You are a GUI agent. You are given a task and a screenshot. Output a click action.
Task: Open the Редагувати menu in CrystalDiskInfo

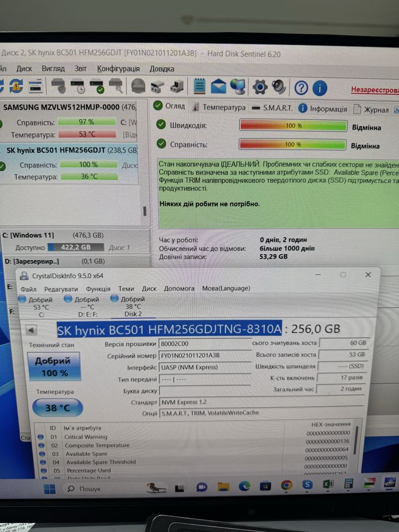[61, 289]
